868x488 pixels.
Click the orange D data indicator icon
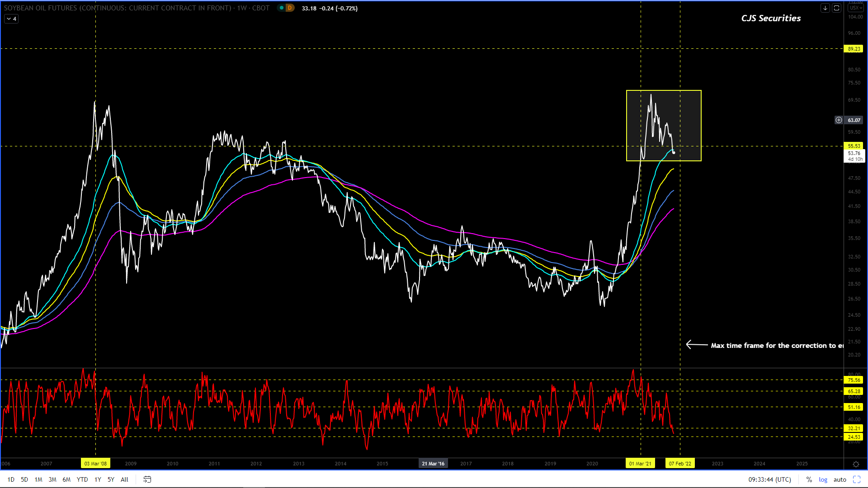(x=290, y=8)
